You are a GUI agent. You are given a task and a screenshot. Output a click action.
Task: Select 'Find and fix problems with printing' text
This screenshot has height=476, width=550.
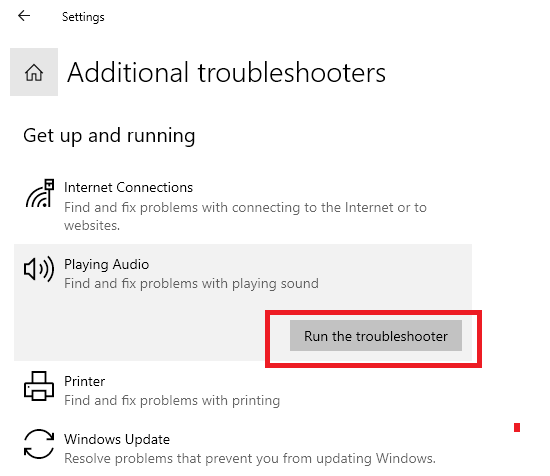pos(172,400)
